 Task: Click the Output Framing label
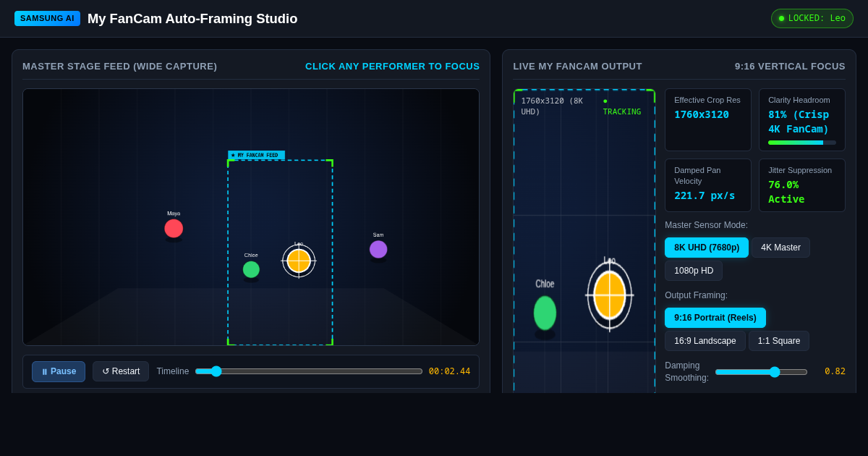click(x=696, y=295)
